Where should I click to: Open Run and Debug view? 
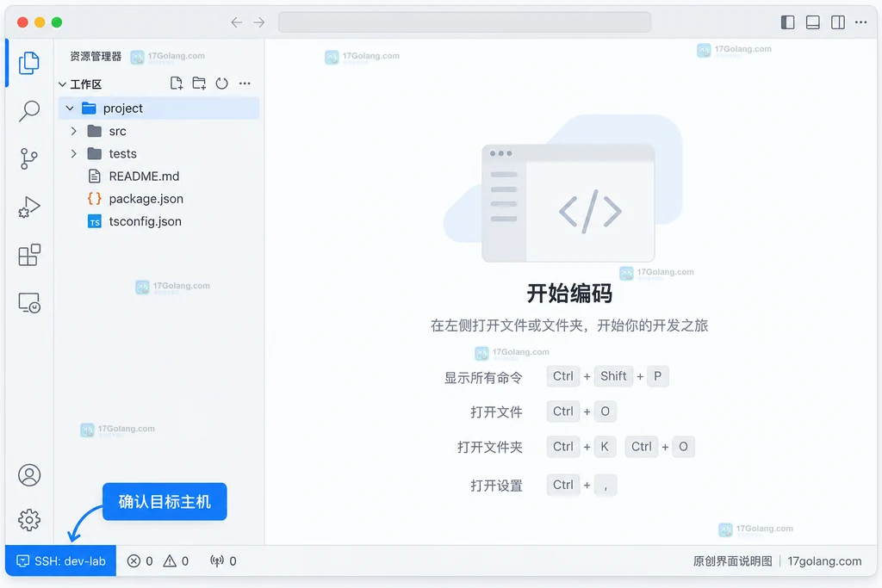point(28,207)
